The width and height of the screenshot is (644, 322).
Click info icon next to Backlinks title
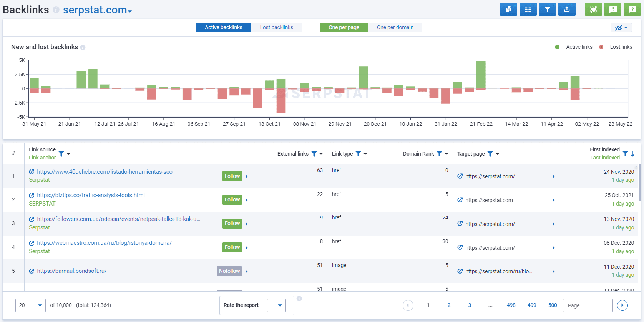(x=56, y=10)
